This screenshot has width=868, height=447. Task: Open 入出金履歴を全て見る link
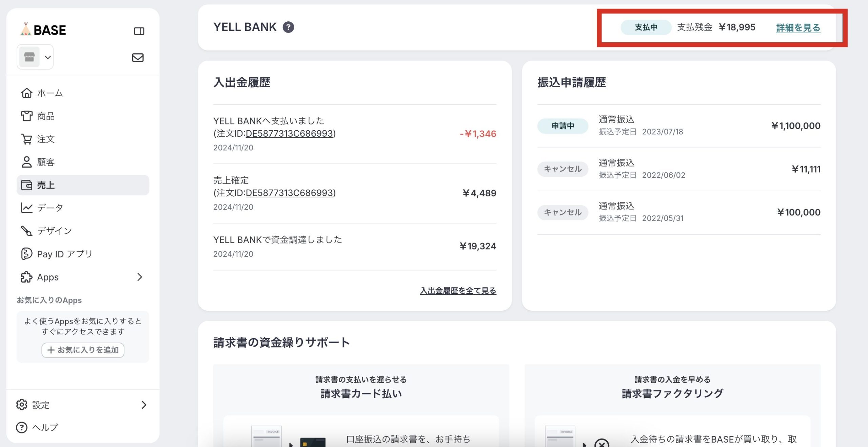click(x=458, y=291)
